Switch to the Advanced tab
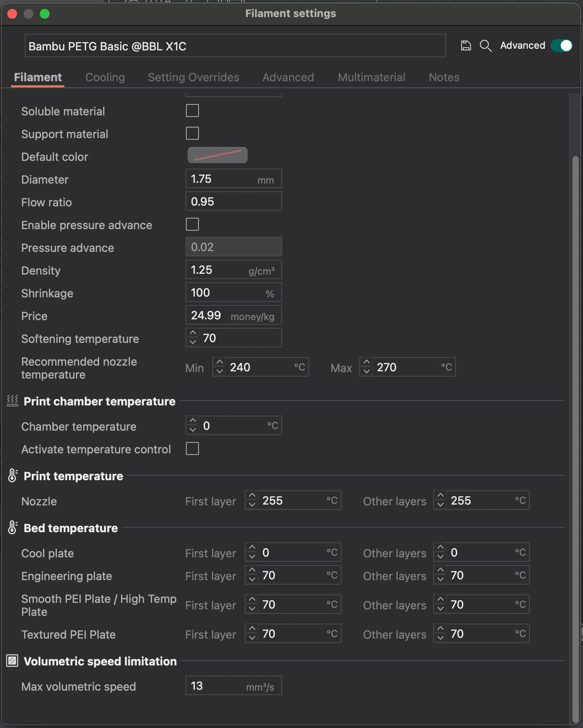583x728 pixels. 288,77
